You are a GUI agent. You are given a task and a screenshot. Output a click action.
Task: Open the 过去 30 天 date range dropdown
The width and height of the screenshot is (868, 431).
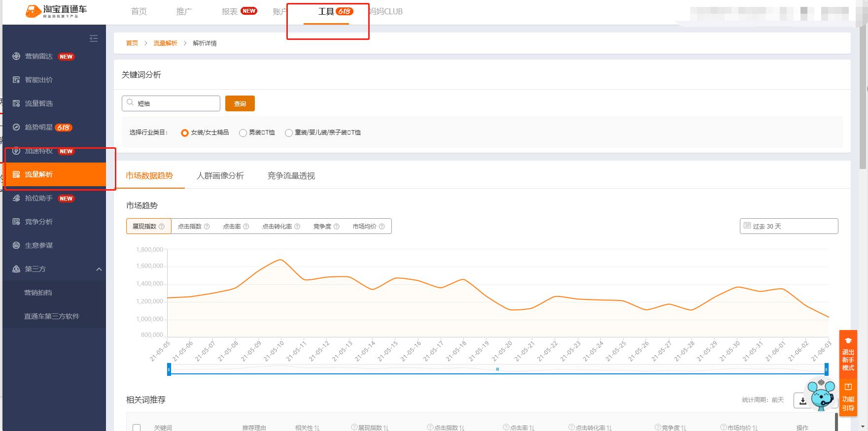[789, 226]
